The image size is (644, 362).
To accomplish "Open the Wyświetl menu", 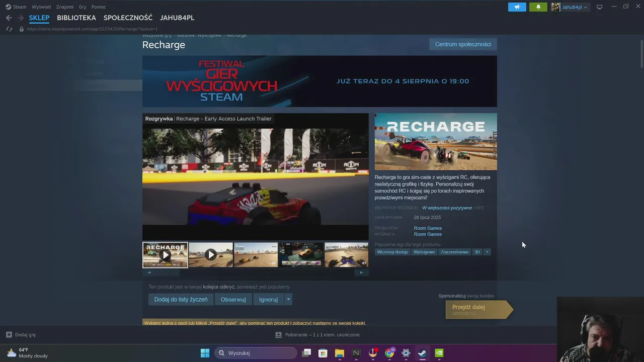I will (x=41, y=7).
